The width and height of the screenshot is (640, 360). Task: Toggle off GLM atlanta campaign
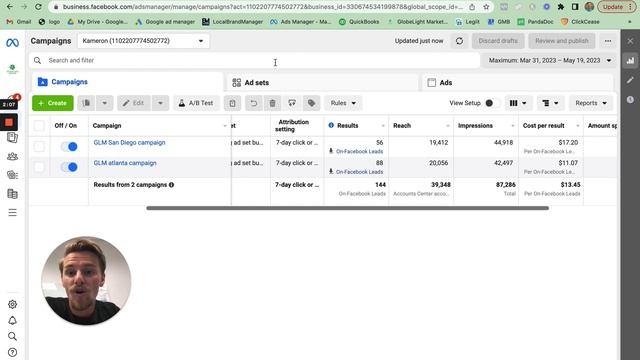(69, 167)
